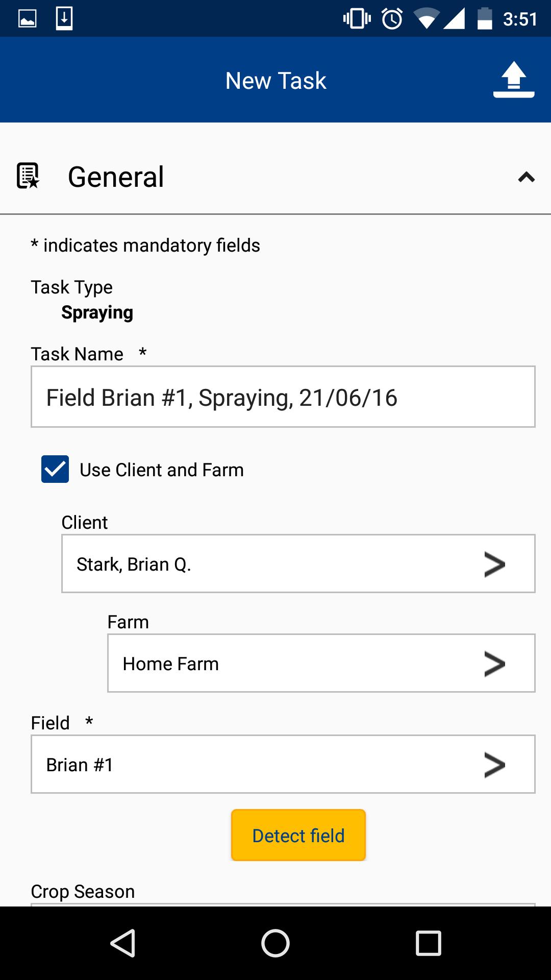Collapse the General section chevron

[x=526, y=177]
